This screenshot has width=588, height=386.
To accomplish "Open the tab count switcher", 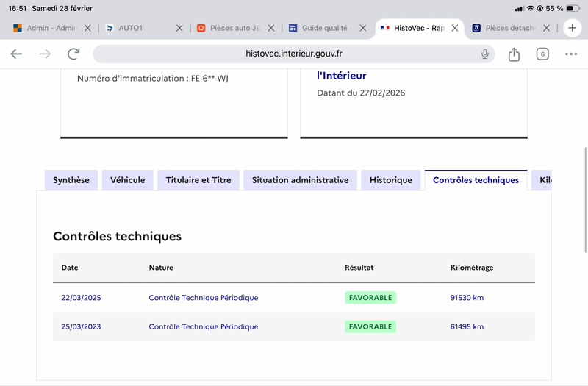I will 542,54.
